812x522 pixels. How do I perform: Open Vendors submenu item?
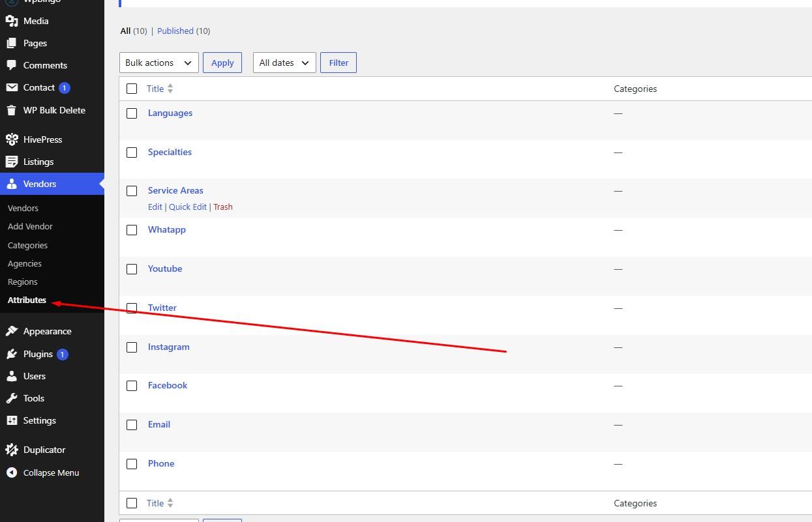click(23, 208)
